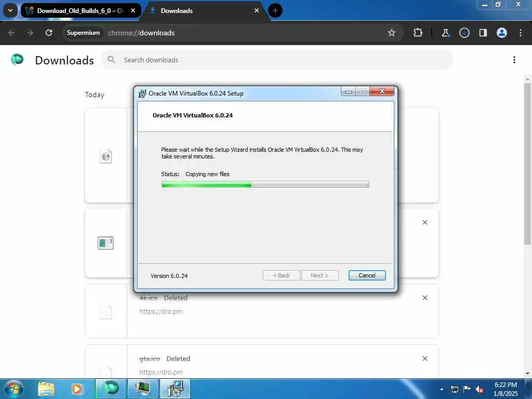Viewport: 532px width, 399px height.
Task: Click Supermium browser taskbar icon
Action: tap(111, 389)
